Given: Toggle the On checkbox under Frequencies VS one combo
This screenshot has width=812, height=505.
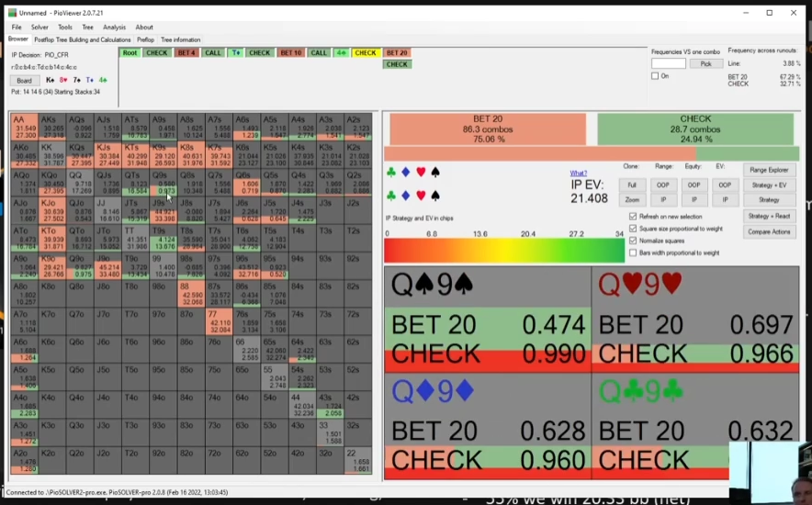Looking at the screenshot, I should point(655,76).
